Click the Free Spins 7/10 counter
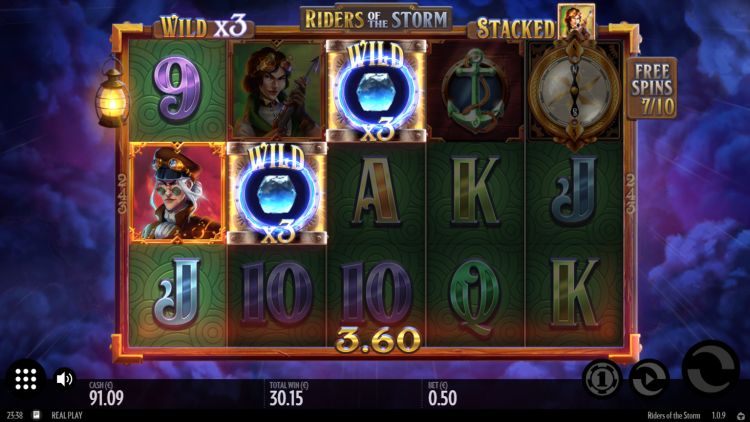This screenshot has width=750, height=422. (652, 89)
